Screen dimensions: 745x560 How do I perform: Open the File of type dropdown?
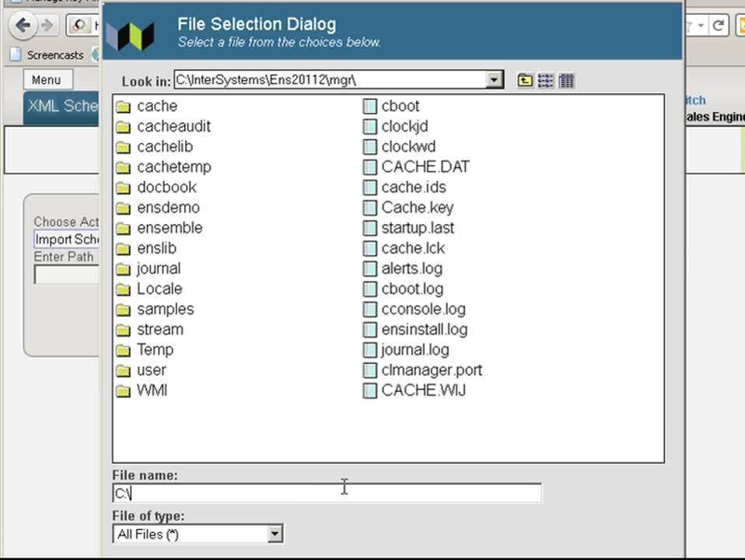(x=275, y=534)
